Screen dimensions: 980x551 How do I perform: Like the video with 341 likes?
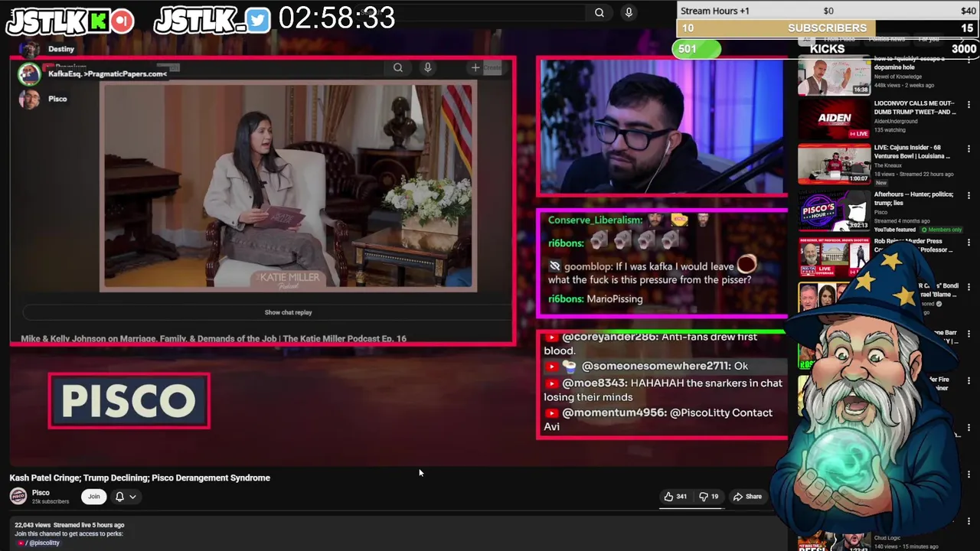(675, 497)
